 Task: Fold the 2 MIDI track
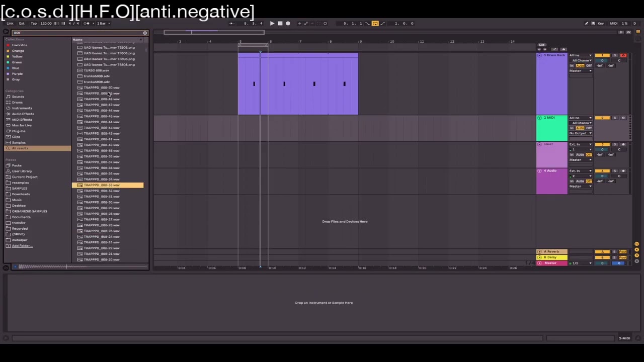point(539,118)
